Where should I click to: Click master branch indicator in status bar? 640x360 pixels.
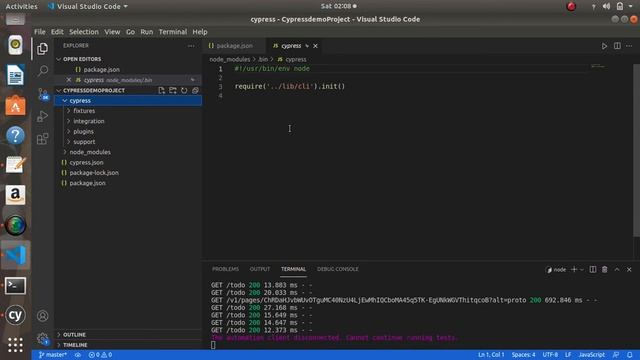pos(53,355)
